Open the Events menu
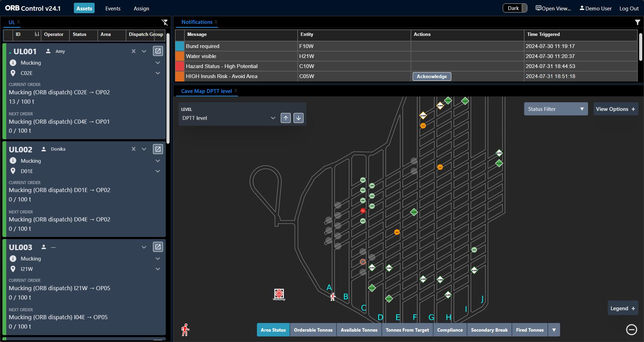Image resolution: width=644 pixels, height=342 pixels. tap(113, 8)
